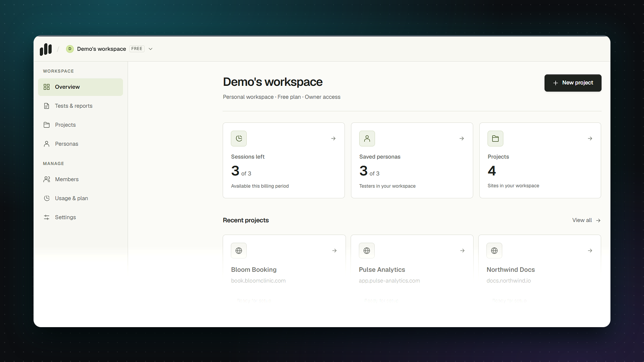Click the Northwind Docs project title
This screenshot has width=644, height=362.
coord(511,270)
